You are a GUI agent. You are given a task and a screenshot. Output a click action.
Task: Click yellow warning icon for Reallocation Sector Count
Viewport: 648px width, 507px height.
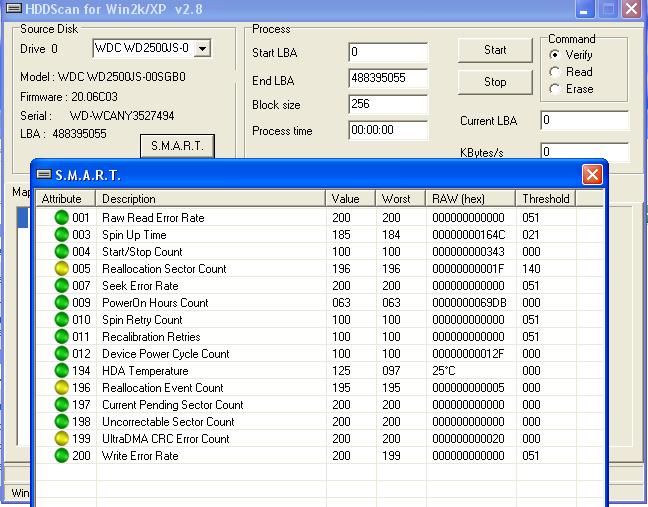(62, 269)
